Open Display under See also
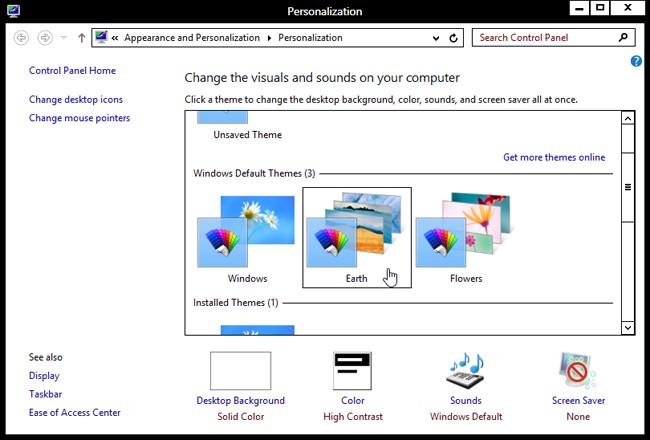 [44, 376]
